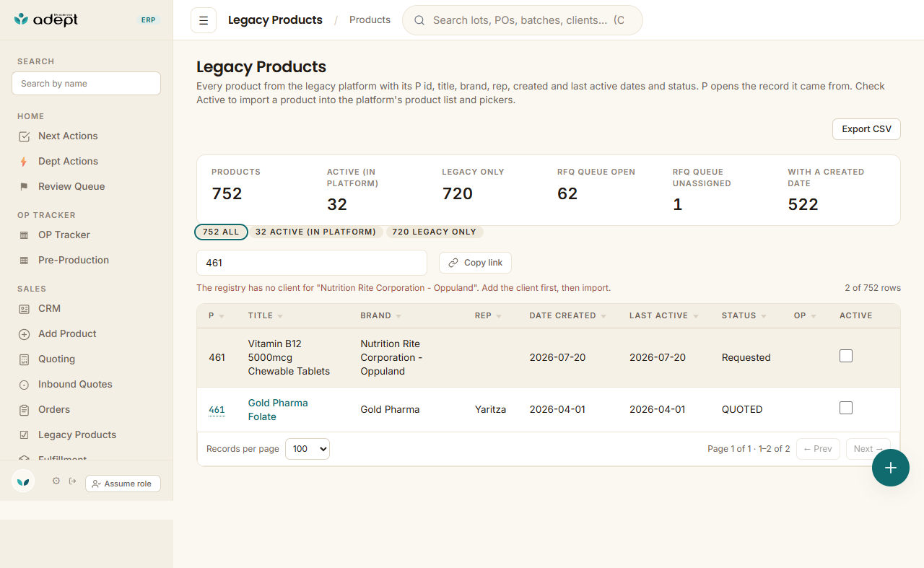Screen dimensions: 924x568
Task: Open the Date Created column sort arrow
Action: point(603,316)
